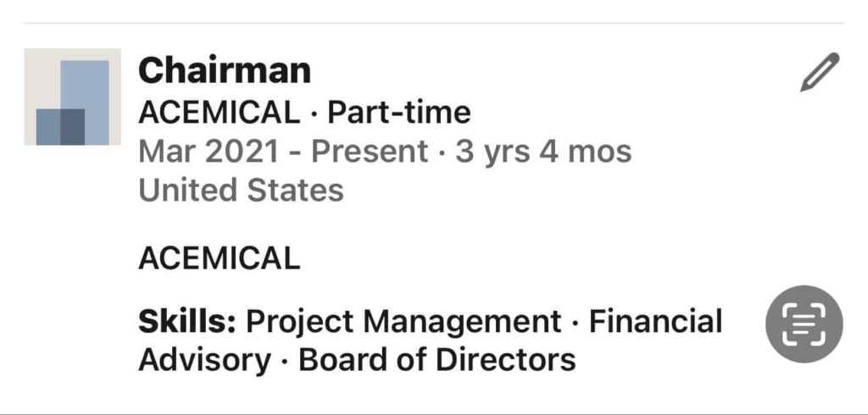Click the top horizontal divider line

[434, 23]
